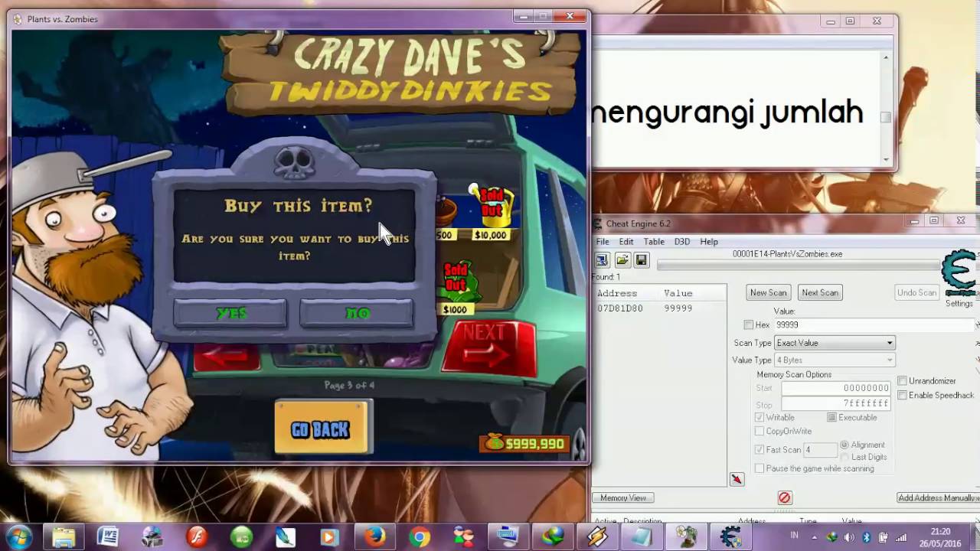
Task: Open Flash Player taskbar icon
Action: click(x=197, y=536)
